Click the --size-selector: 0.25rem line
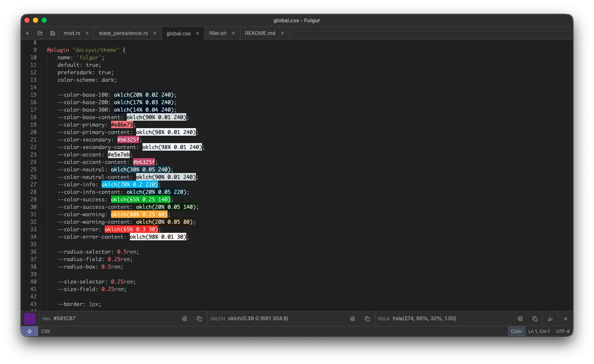The width and height of the screenshot is (594, 364). click(97, 282)
